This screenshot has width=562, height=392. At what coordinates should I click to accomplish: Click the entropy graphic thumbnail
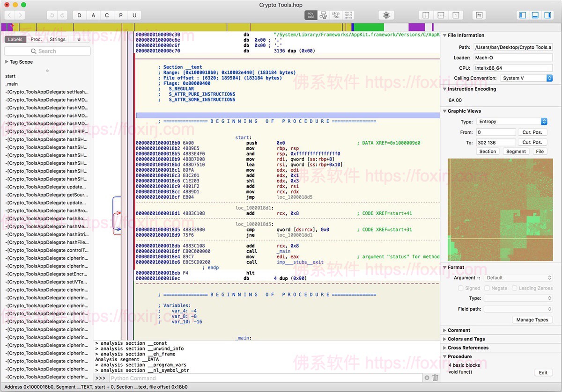point(500,211)
